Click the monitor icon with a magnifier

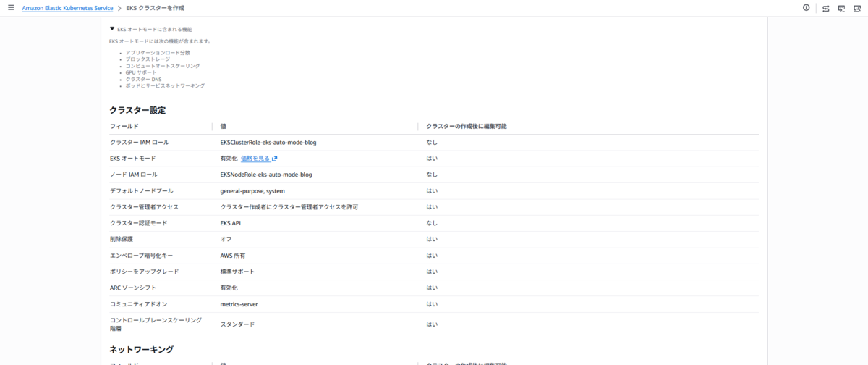point(857,8)
